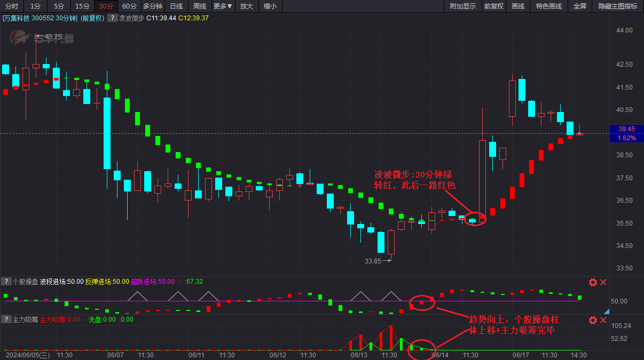Click the 2024/06/05(三) start date label
Screen dimensions: 644x360
tap(29, 355)
